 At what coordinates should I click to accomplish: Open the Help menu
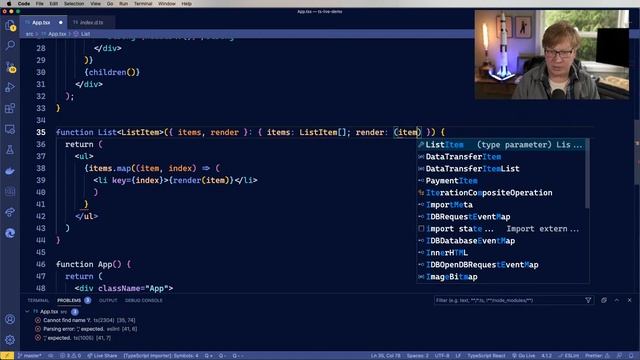click(x=187, y=4)
